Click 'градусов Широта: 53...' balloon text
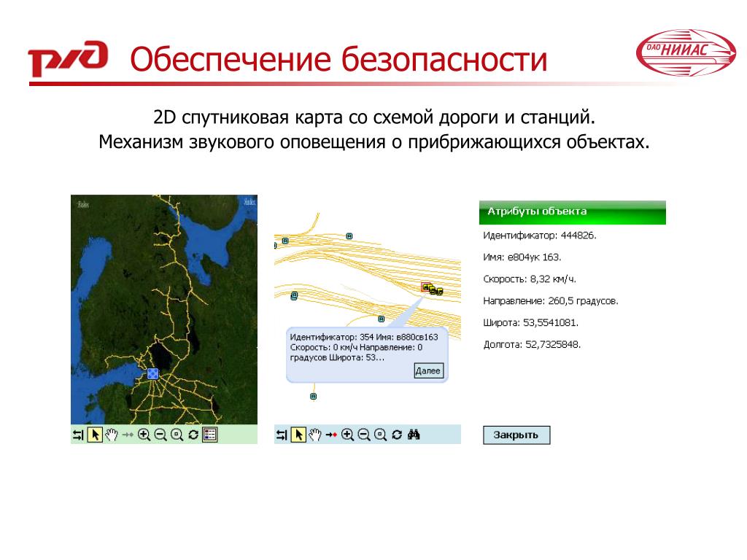 [x=337, y=357]
